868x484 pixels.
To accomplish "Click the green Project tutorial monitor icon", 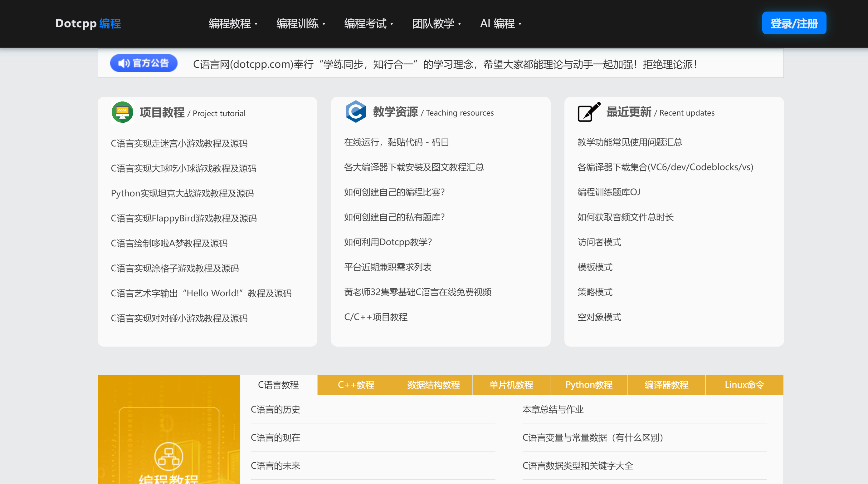I will [x=122, y=112].
